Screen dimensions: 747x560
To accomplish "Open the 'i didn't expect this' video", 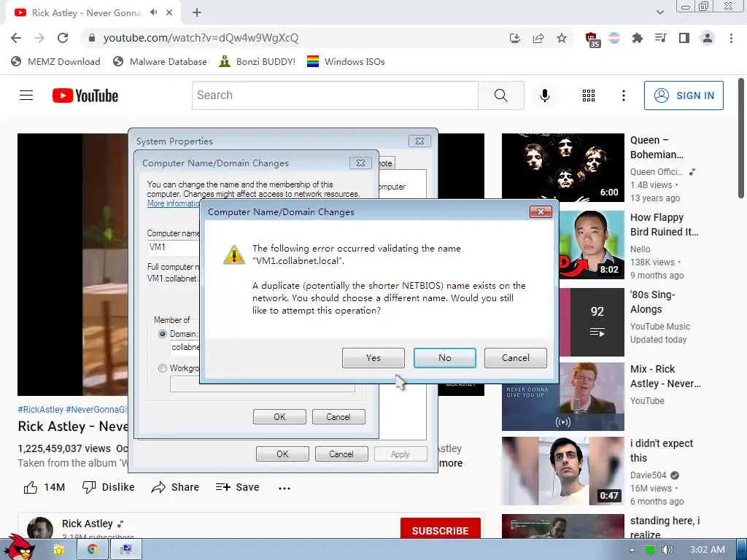I will coord(562,471).
